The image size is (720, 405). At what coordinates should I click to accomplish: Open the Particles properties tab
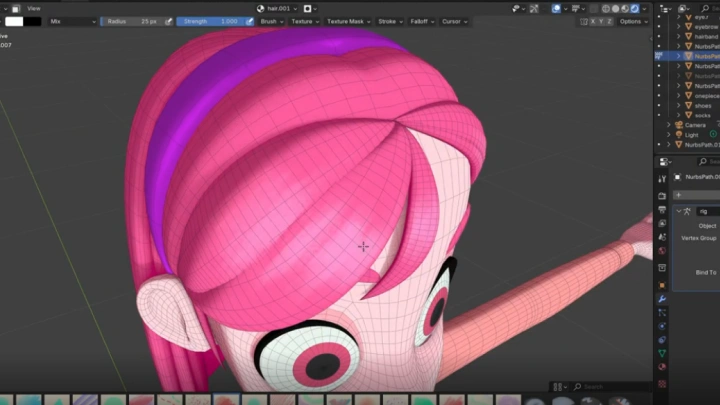pyautogui.click(x=662, y=313)
